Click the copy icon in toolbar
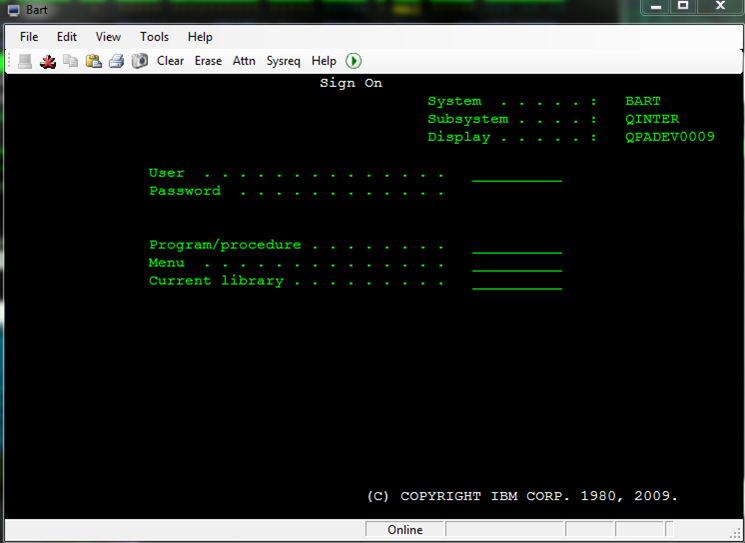The height and width of the screenshot is (543, 745). click(71, 61)
